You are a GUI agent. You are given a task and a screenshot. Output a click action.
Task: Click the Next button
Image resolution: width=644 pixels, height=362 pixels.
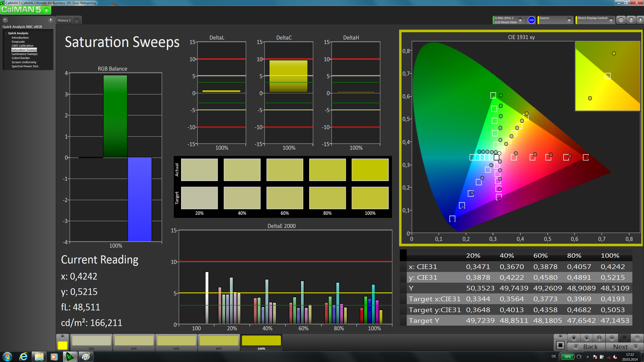click(x=621, y=347)
